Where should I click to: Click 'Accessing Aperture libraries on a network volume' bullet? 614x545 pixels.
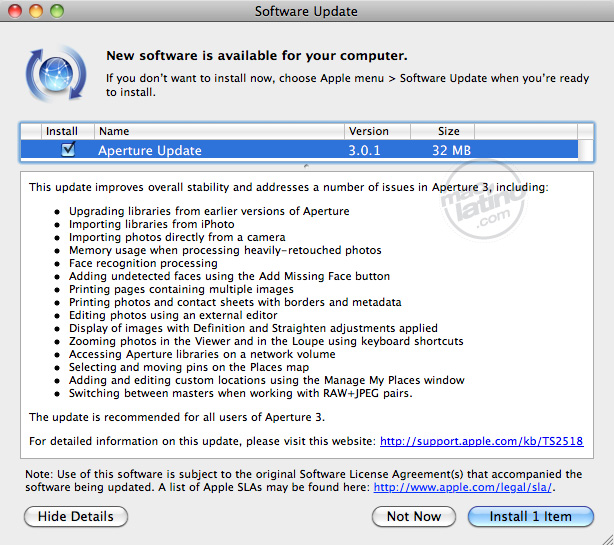202,354
